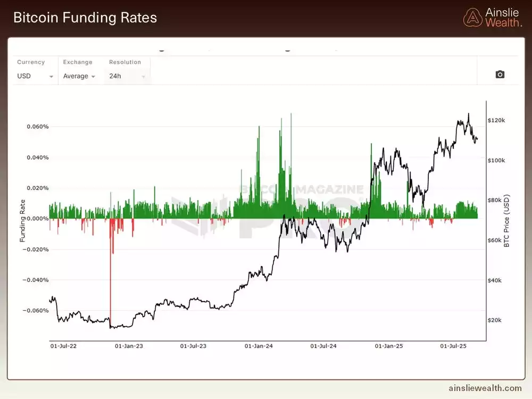Click the −0.040% funding rate label
532x399 pixels.
point(36,280)
